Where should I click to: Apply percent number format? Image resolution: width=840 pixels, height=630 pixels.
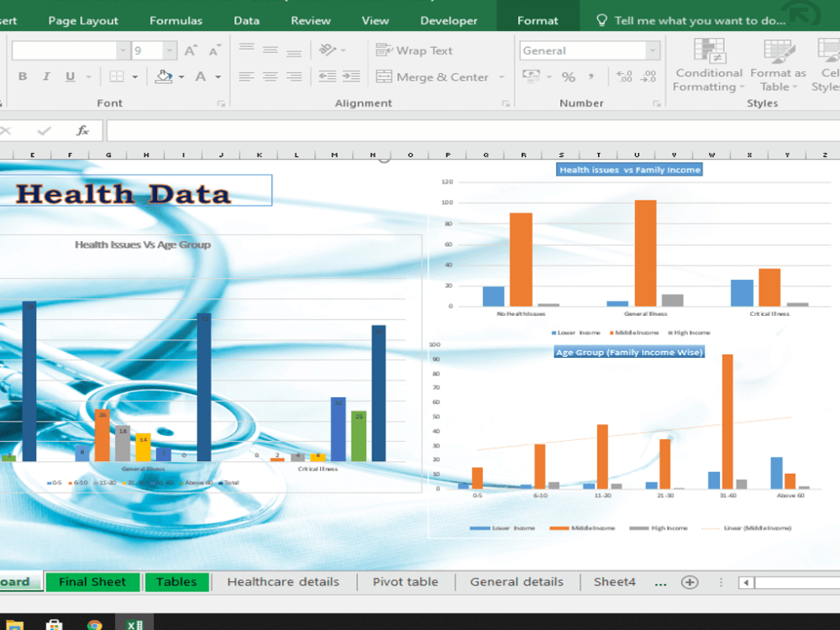point(568,76)
